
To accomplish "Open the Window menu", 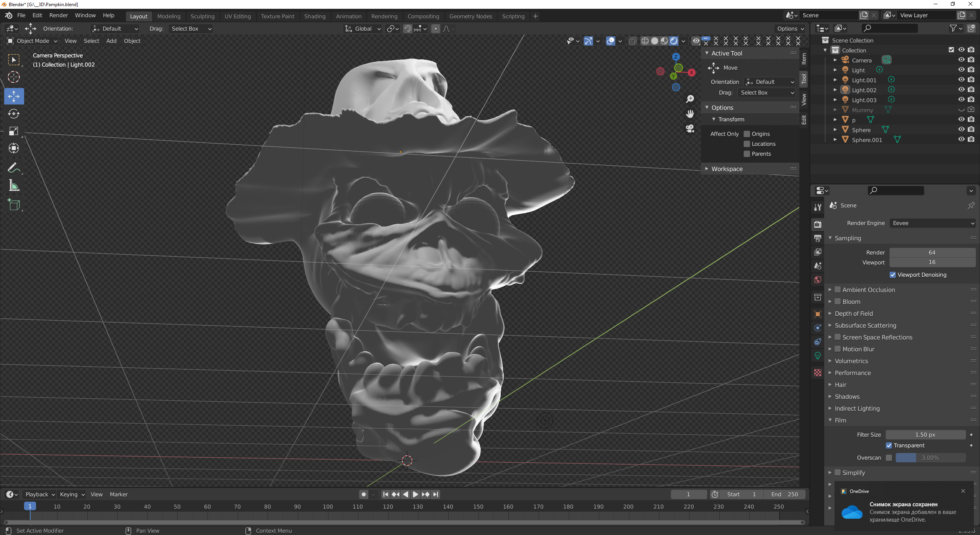I will tap(85, 15).
